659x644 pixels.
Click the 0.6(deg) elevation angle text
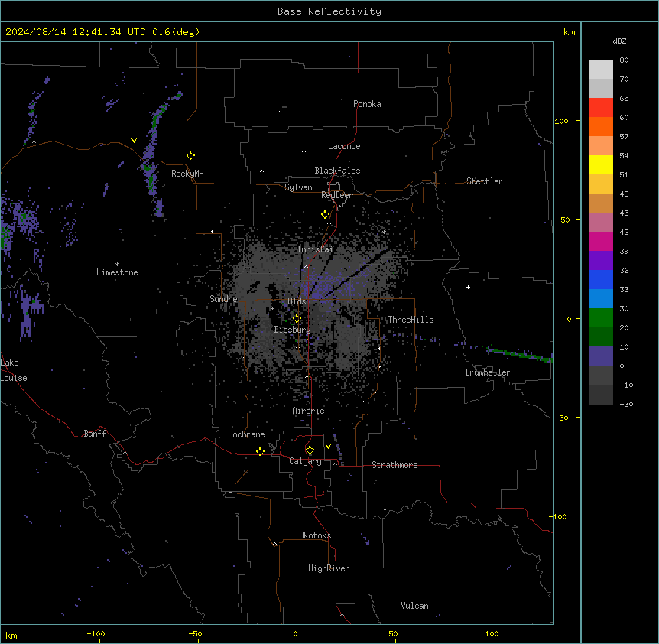[176, 32]
